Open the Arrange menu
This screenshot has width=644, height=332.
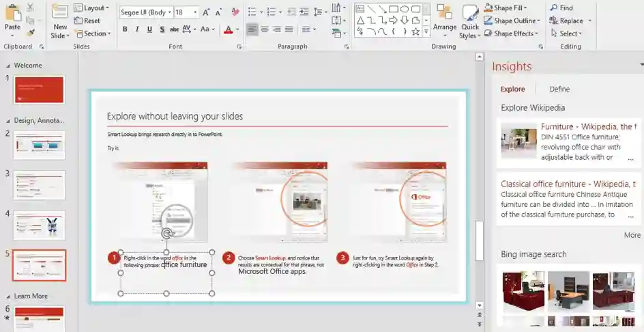click(445, 20)
